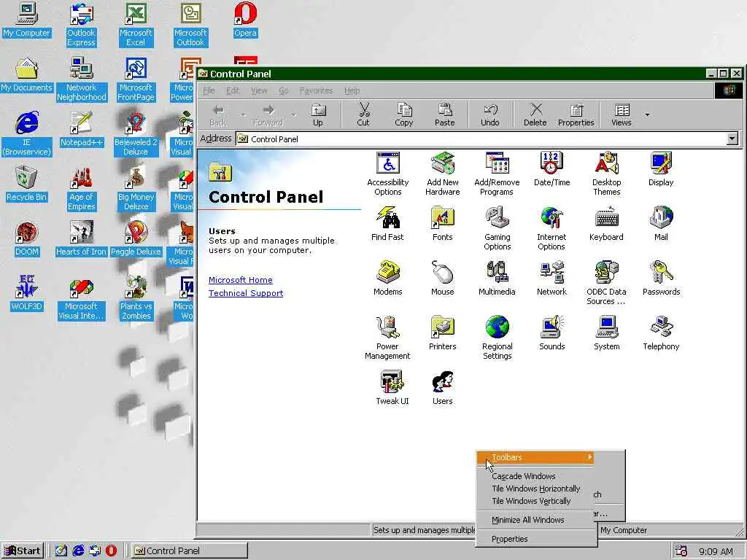The height and width of the screenshot is (560, 747).
Task: Select Power Management icon
Action: (388, 338)
